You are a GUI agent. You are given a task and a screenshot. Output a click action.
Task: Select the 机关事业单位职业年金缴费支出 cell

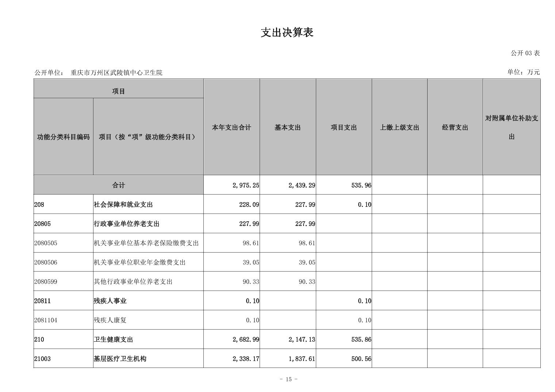coord(139,262)
